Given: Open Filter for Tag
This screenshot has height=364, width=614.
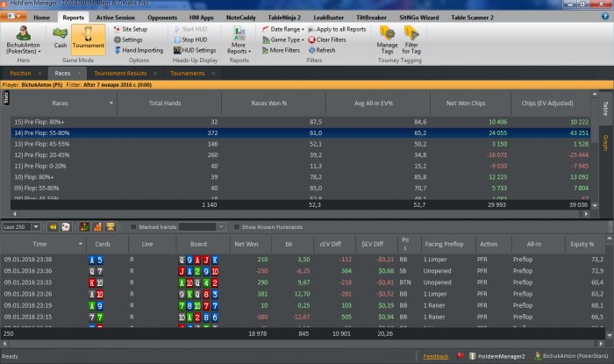Looking at the screenshot, I should click(x=411, y=39).
